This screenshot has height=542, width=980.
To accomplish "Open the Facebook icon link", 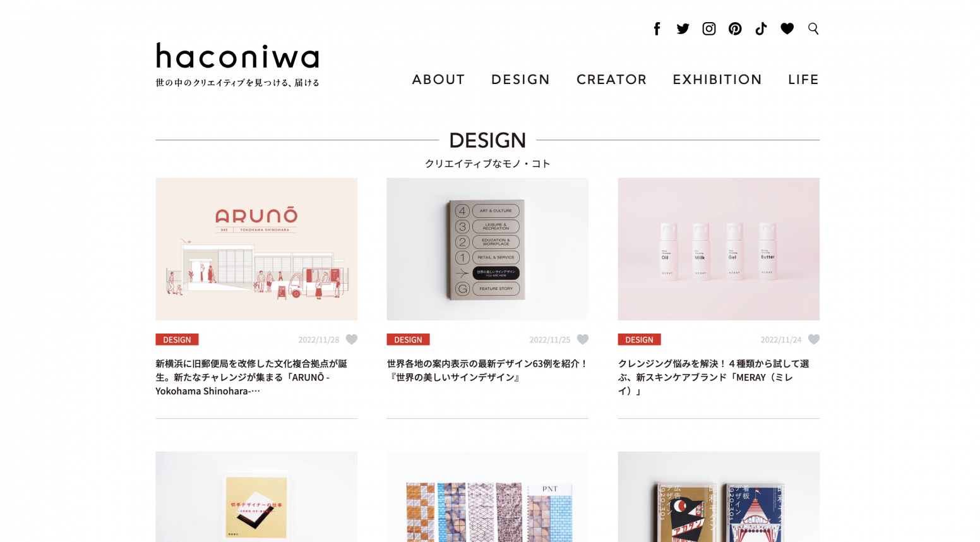I will (x=657, y=28).
